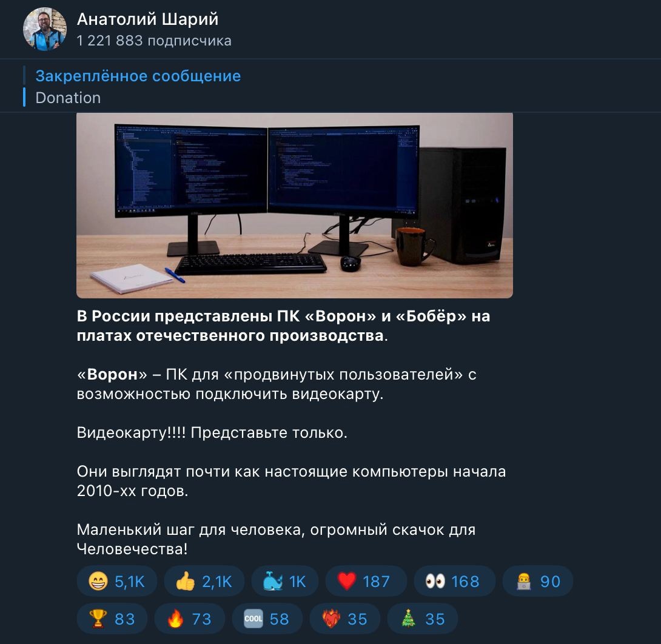Toggle the Christmas tree reaction 35
The height and width of the screenshot is (644, 661).
coord(422,619)
